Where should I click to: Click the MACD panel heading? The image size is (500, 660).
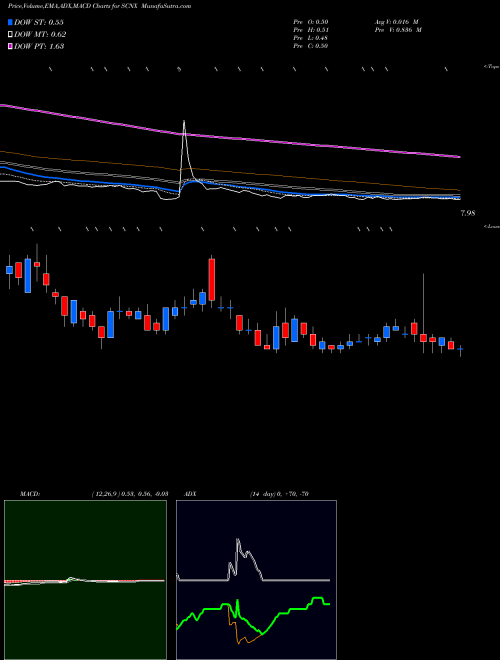[30, 494]
